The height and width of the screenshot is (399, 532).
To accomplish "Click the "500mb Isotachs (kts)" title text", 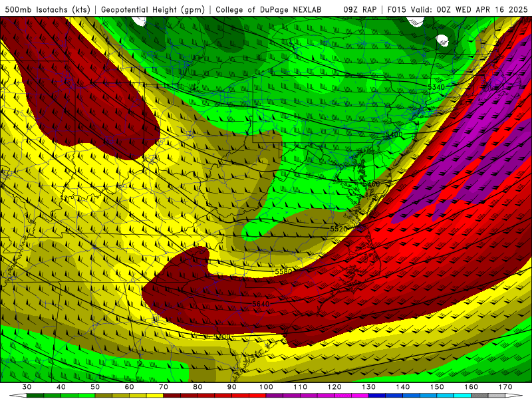I will (48, 9).
